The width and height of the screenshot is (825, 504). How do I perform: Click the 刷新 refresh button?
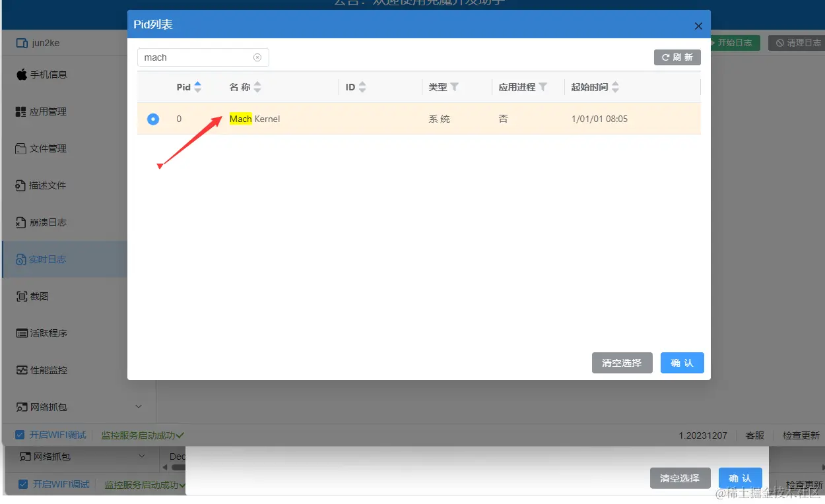pos(677,57)
